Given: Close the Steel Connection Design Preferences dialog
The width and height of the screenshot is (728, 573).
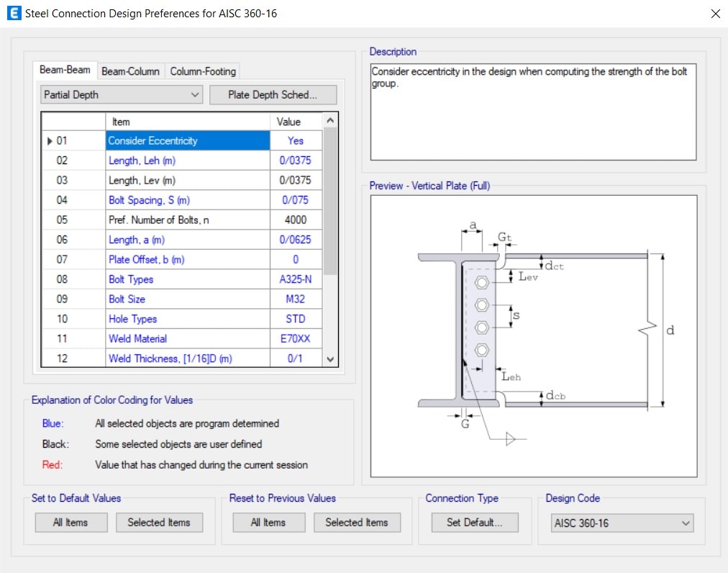Looking at the screenshot, I should pyautogui.click(x=715, y=14).
